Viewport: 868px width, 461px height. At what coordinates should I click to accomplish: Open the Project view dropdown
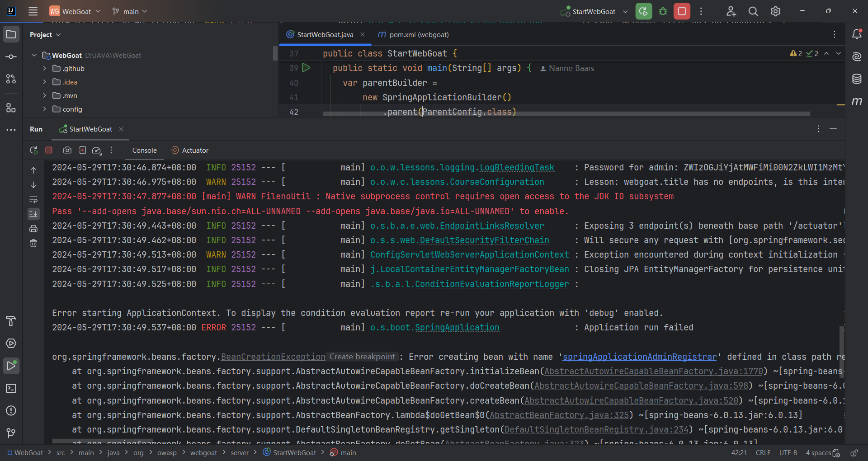[45, 35]
